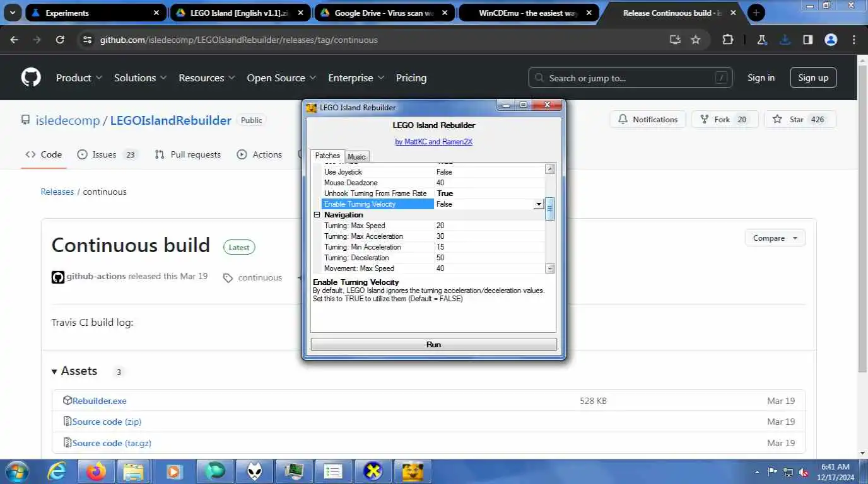
Task: Click the muted volume tray icon
Action: [x=804, y=471]
